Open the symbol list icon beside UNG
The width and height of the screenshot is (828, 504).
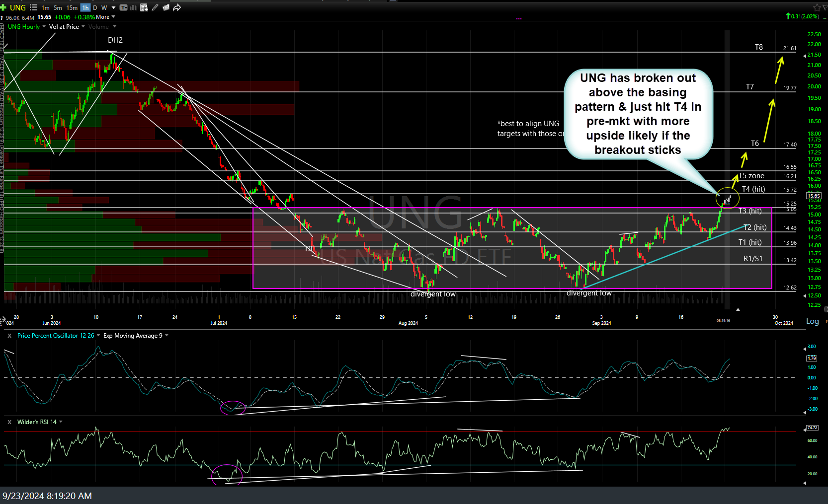pos(33,7)
